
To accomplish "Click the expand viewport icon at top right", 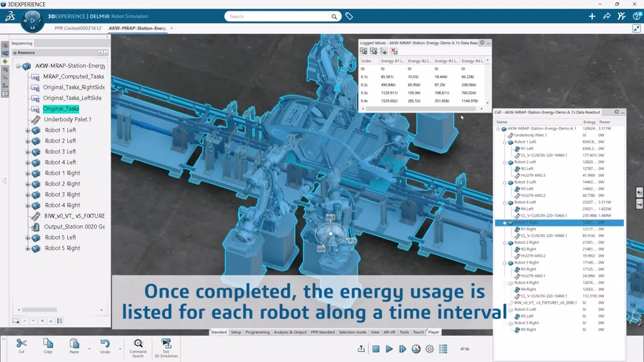I will click(637, 28).
